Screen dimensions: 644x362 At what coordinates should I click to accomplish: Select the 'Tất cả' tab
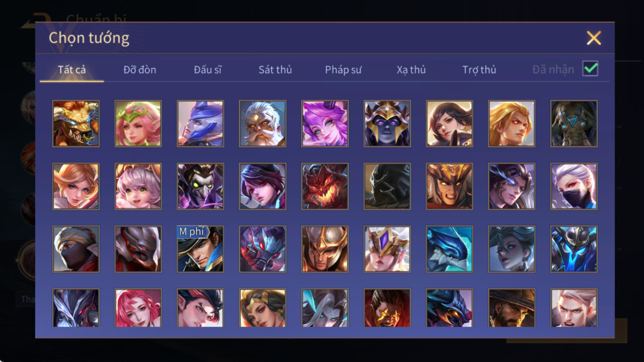click(x=72, y=70)
